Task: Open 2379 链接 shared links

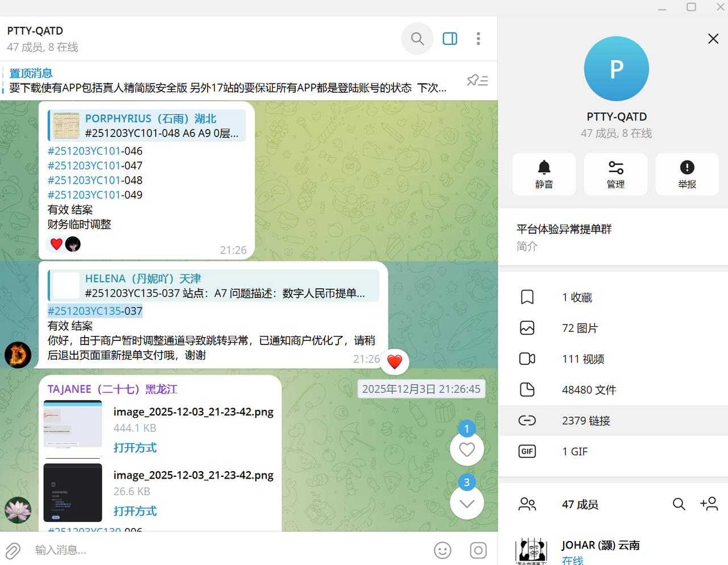Action: (613, 421)
